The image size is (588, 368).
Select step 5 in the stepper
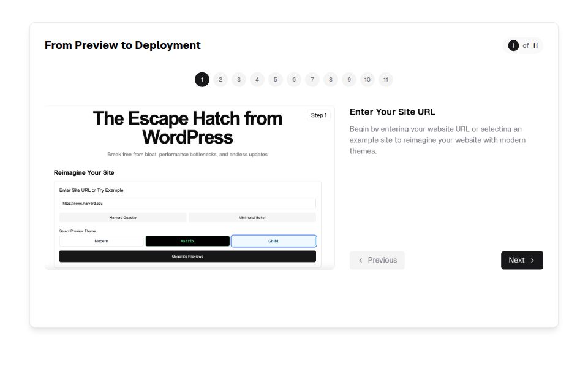coord(276,80)
